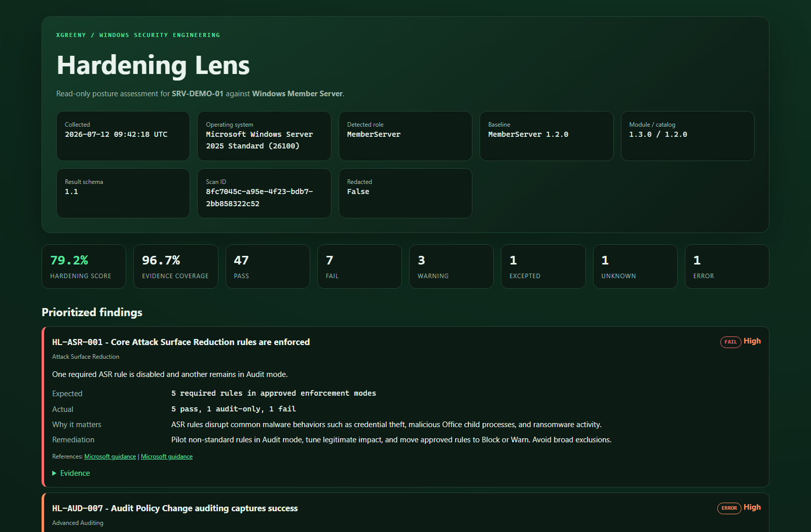Image resolution: width=811 pixels, height=532 pixels.
Task: Click the Attack Surface Reduction category label
Action: tap(86, 357)
